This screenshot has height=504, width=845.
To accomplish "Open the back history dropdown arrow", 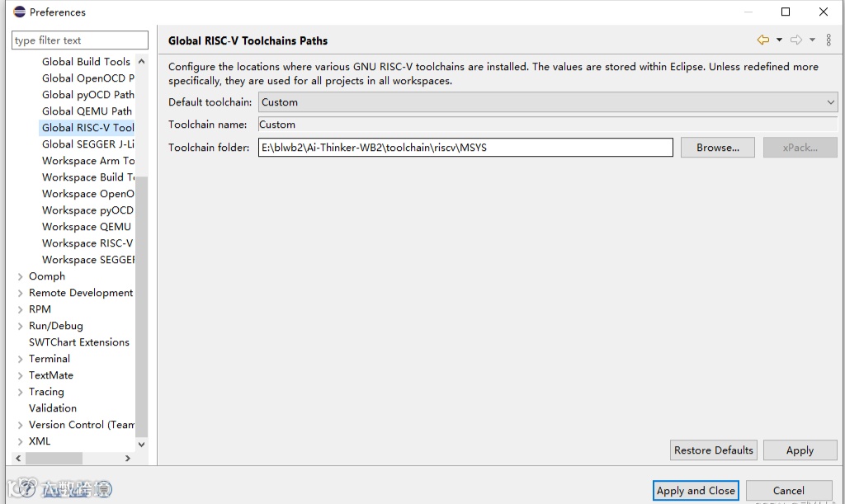I will (779, 40).
